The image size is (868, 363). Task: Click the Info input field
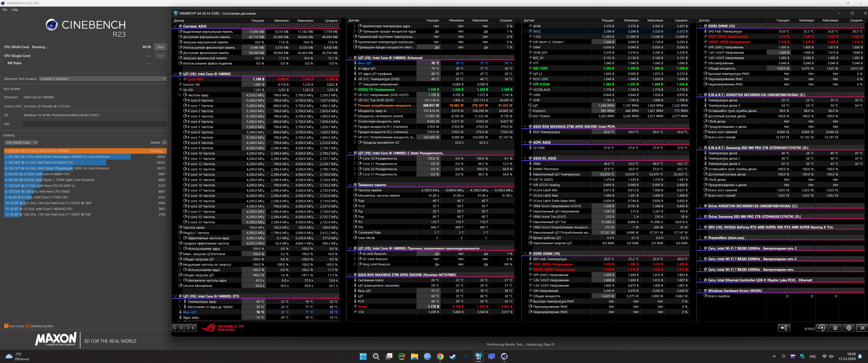[x=95, y=124]
